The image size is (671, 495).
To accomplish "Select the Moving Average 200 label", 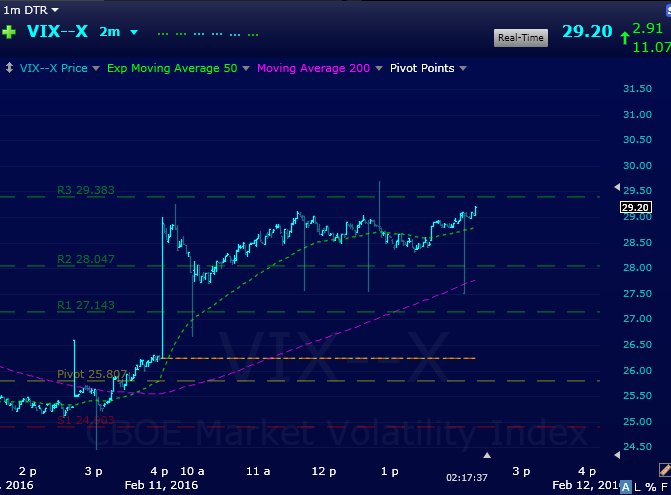I will pyautogui.click(x=313, y=68).
